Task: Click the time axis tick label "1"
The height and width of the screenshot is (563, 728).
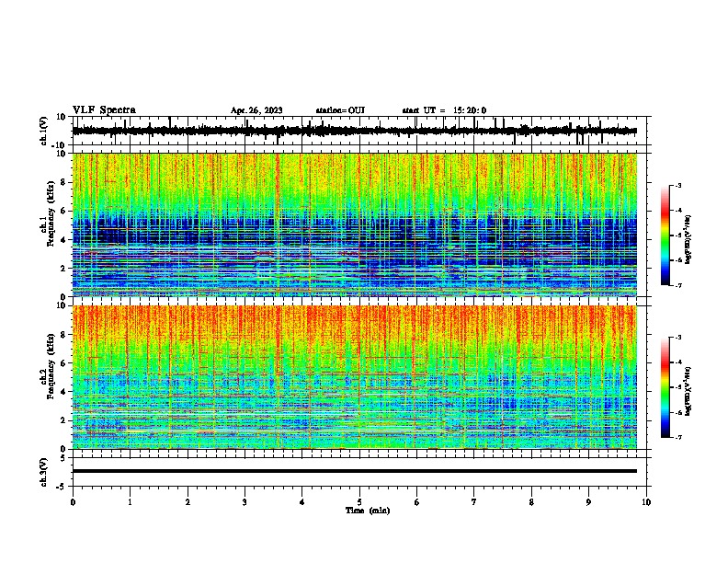Action: point(130,502)
